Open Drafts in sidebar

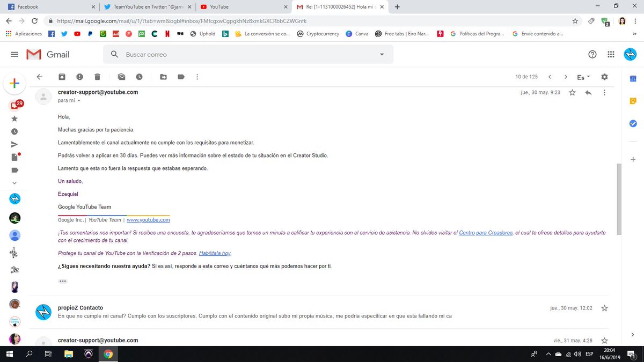coord(15,157)
